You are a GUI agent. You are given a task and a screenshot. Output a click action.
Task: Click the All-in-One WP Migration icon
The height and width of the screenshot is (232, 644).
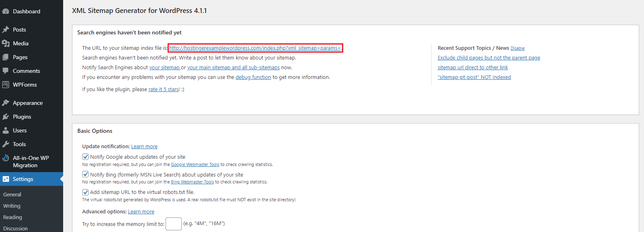click(x=6, y=158)
